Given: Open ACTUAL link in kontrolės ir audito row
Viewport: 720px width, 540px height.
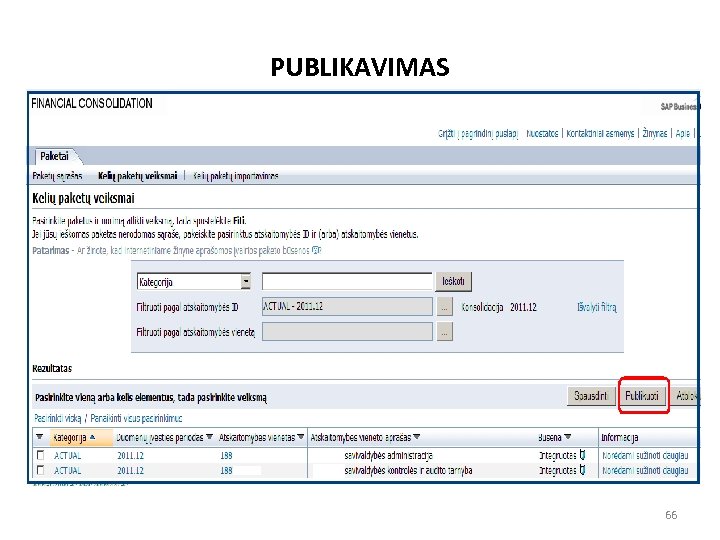Looking at the screenshot, I should pos(68,471).
